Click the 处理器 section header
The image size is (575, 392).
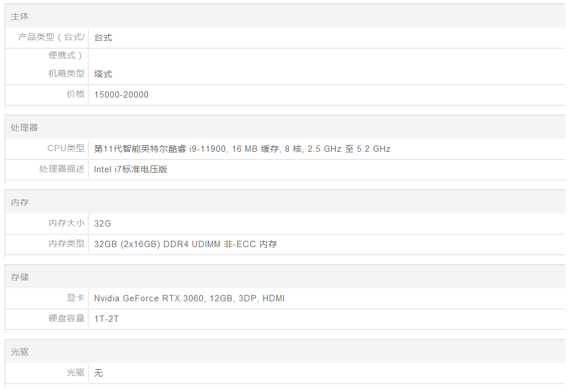pyautogui.click(x=24, y=128)
